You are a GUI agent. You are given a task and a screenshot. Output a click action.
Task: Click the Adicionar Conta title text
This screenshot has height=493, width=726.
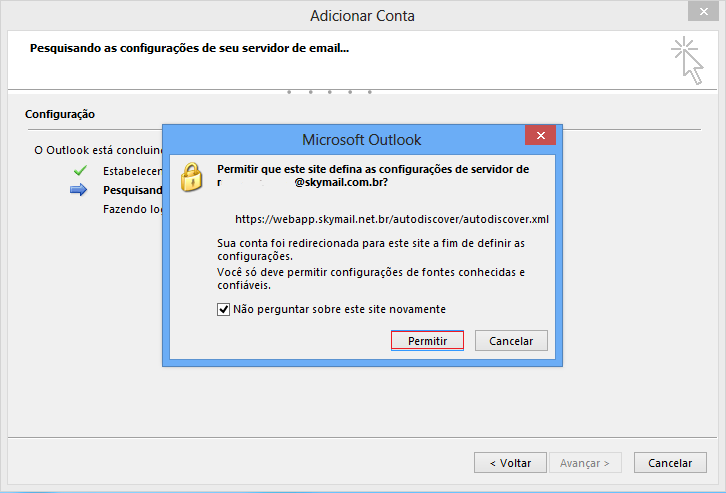point(362,16)
